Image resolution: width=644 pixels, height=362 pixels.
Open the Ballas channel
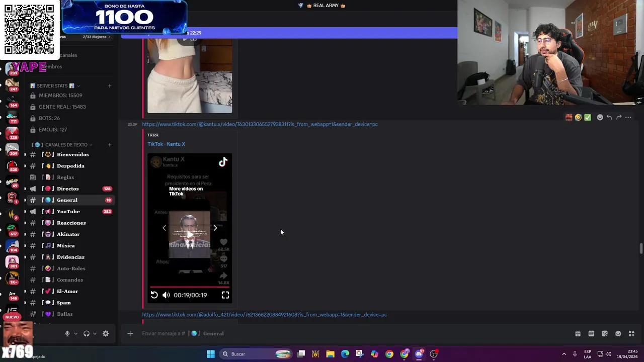[69, 314]
